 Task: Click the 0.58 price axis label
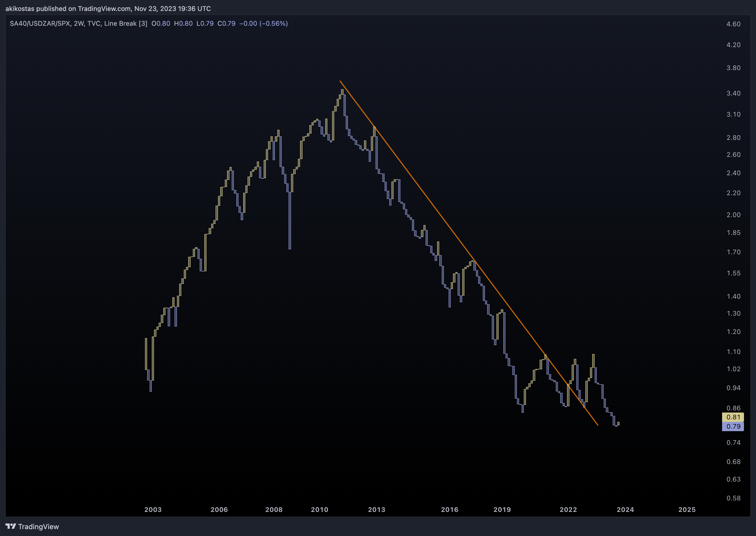[x=734, y=498]
